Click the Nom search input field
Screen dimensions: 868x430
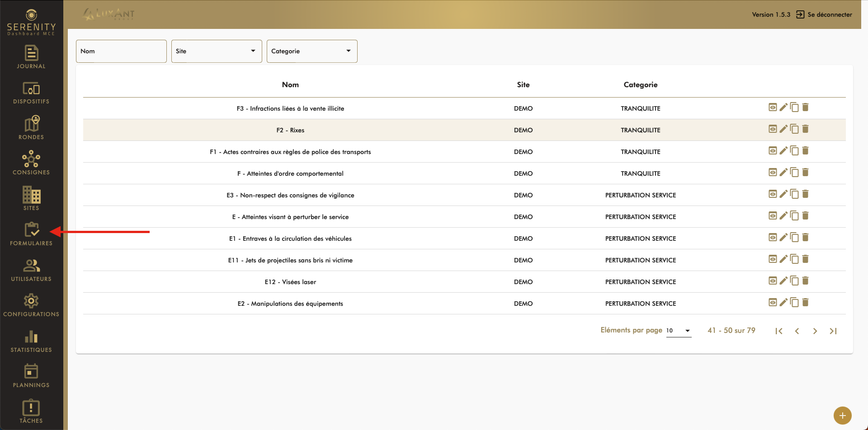point(121,51)
